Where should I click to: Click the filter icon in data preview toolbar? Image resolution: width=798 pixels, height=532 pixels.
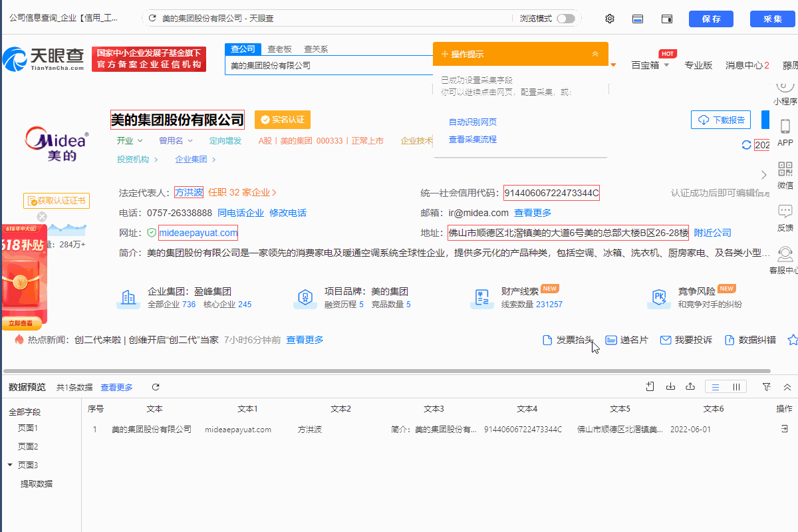point(767,386)
